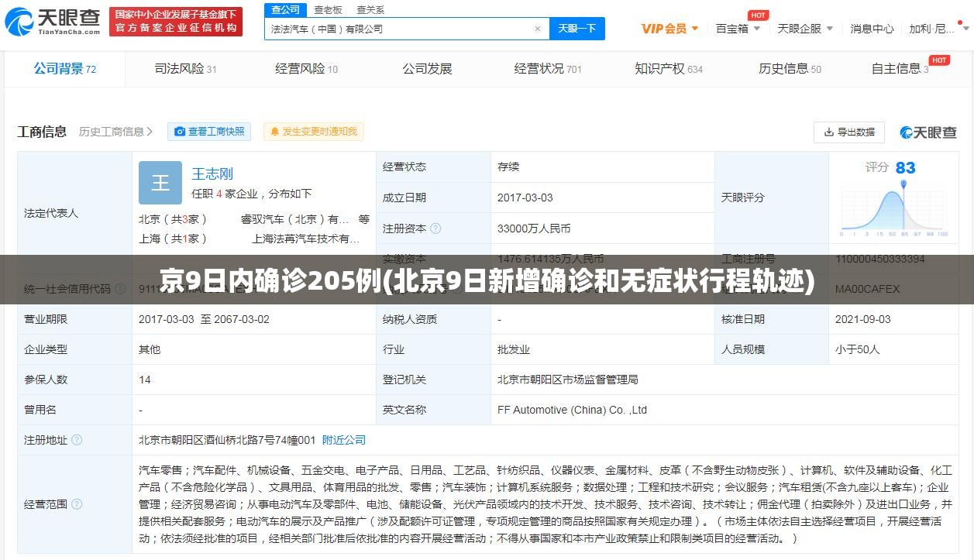Click 工商信息 section heading
Viewport: 974px width, 560px height.
(x=42, y=132)
